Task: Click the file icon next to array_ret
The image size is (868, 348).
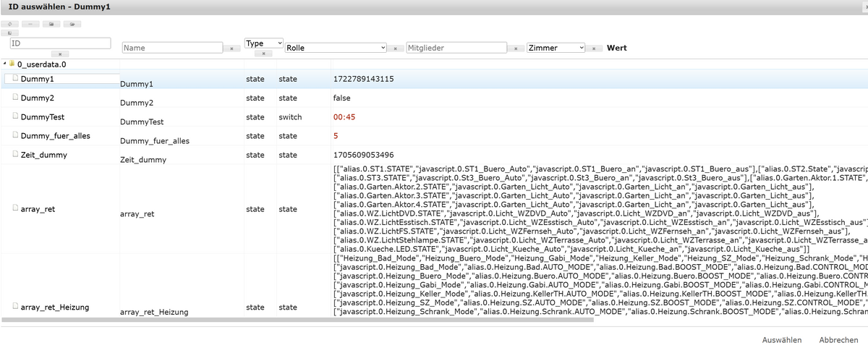Action: pos(16,208)
